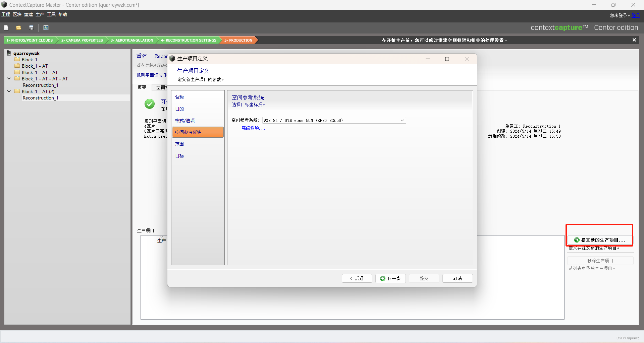644x343 pixels.
Task: Select the 概要 tab
Action: [142, 87]
